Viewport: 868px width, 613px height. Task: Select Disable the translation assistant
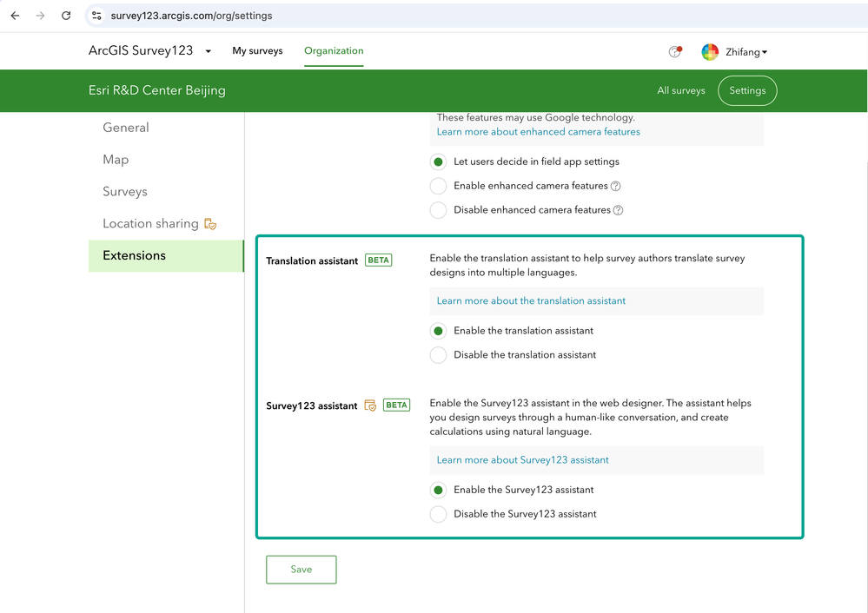[438, 355]
